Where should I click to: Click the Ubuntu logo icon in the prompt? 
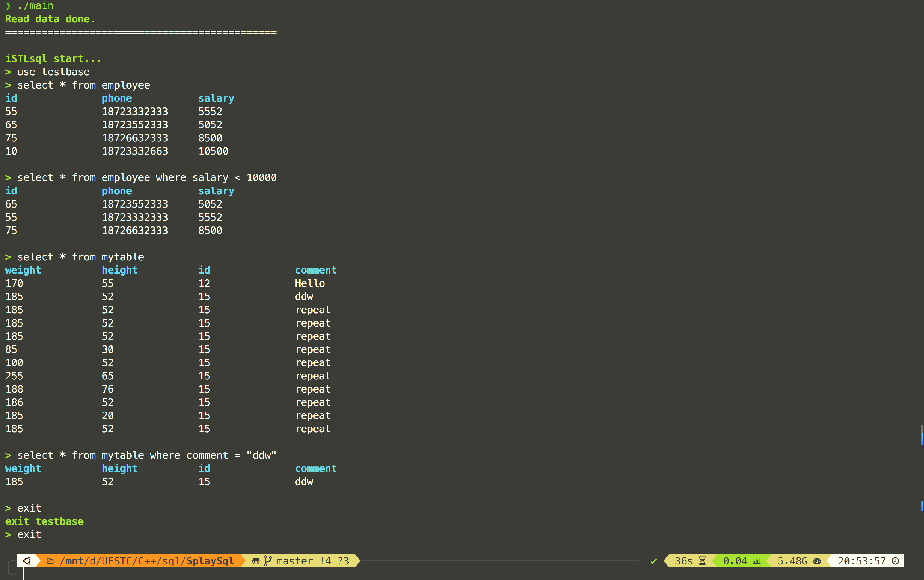pos(27,561)
